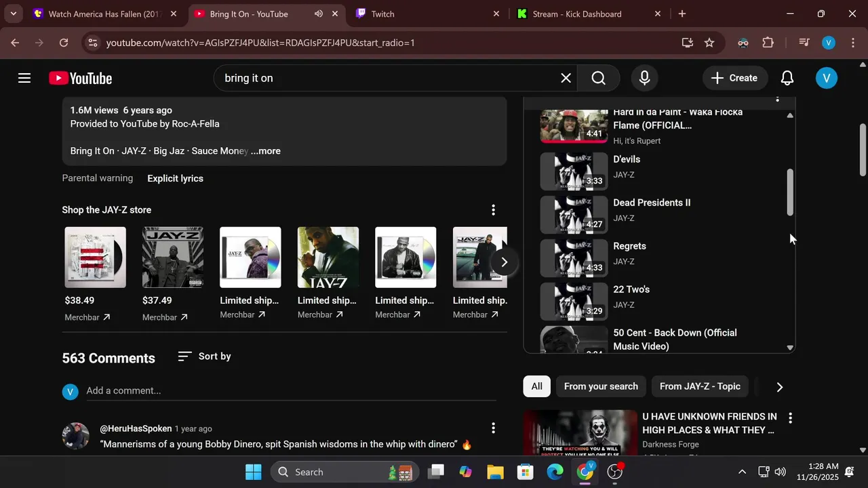Open File Explorer from the taskbar
This screenshot has width=868, height=488.
tap(496, 472)
